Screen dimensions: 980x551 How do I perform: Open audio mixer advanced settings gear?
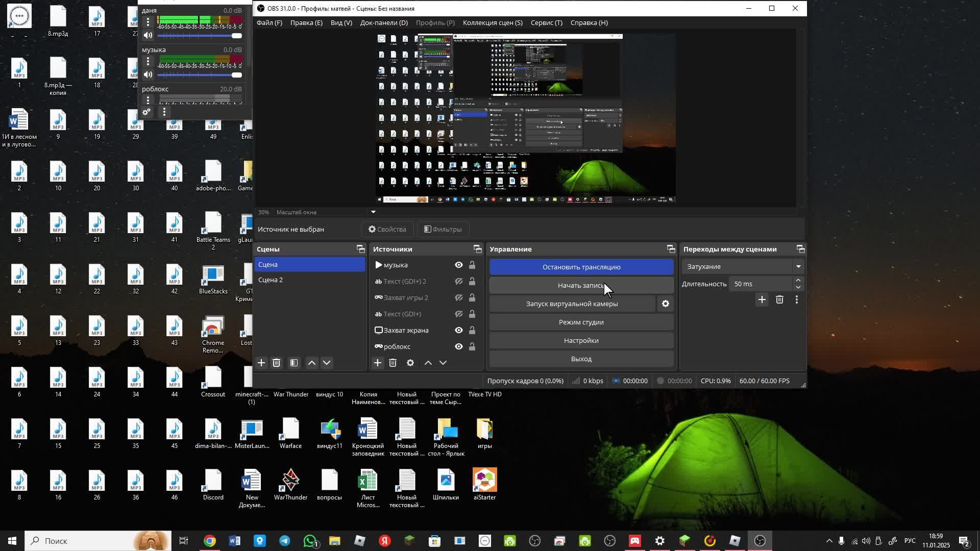pos(146,112)
